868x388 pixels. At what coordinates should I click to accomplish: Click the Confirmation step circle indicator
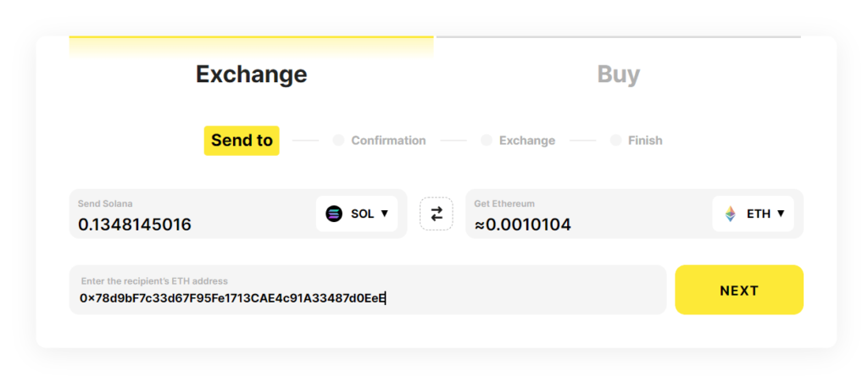click(x=338, y=141)
